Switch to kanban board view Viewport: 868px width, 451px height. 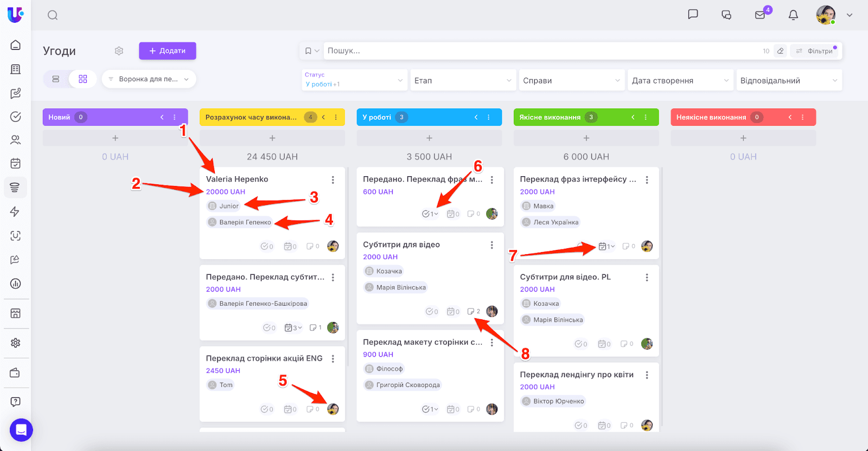(x=83, y=79)
